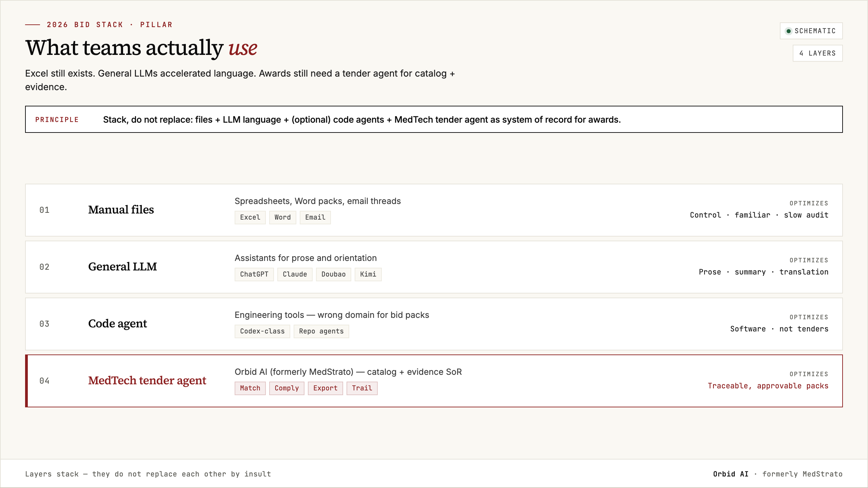Image resolution: width=868 pixels, height=488 pixels.
Task: Click the PRINCIPLE label
Action: point(57,120)
